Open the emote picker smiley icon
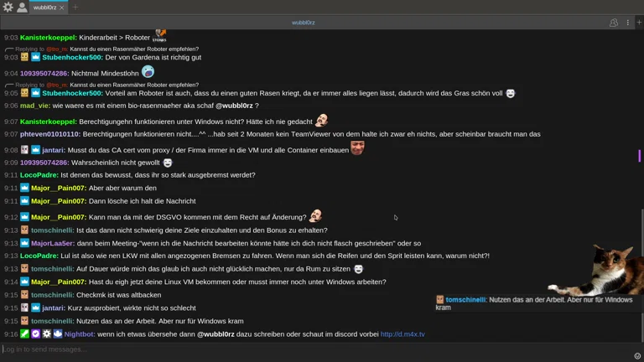The image size is (644, 362). 637,356
